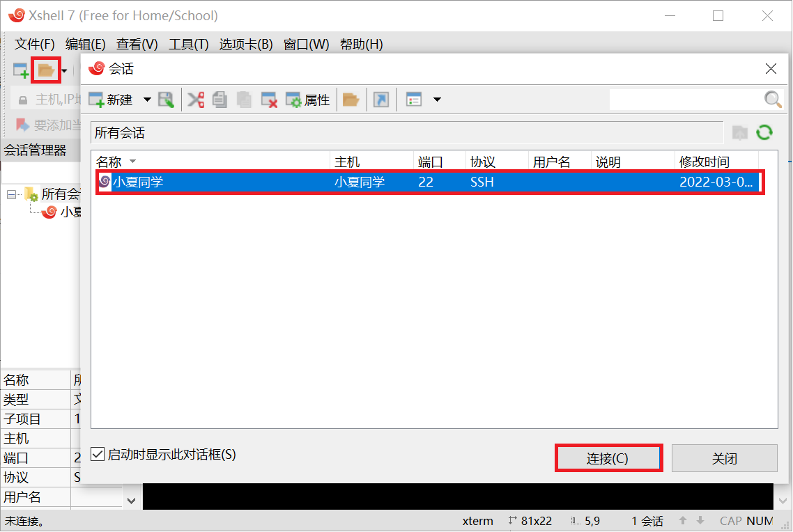Click the copy icon in dialog toolbar
Viewport: 793px width, 532px height.
(220, 100)
